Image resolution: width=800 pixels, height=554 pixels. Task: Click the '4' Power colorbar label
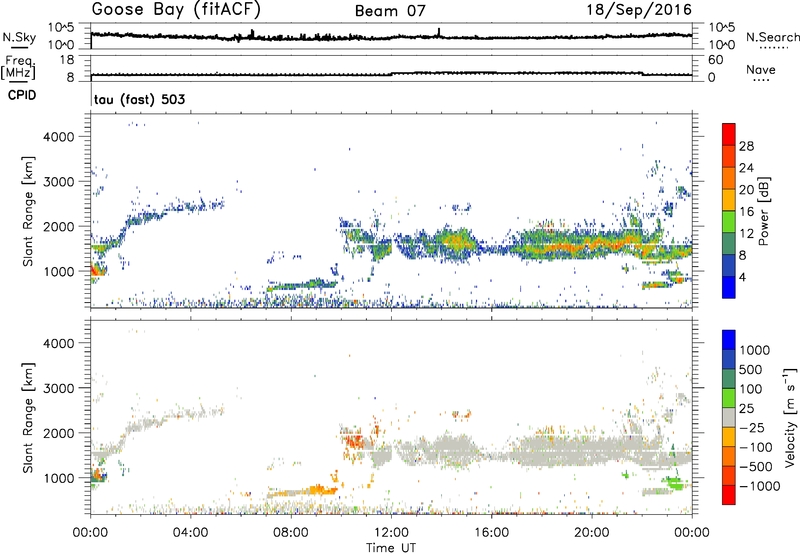[742, 277]
